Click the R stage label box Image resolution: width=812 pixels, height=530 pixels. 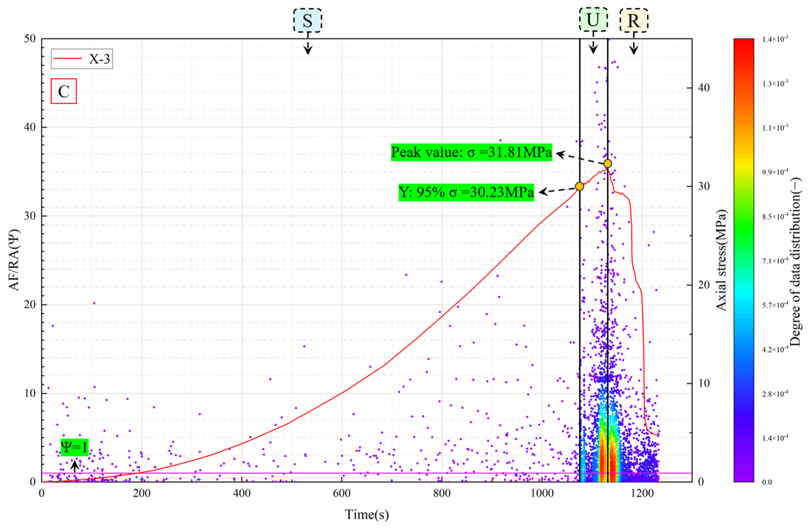(x=634, y=20)
